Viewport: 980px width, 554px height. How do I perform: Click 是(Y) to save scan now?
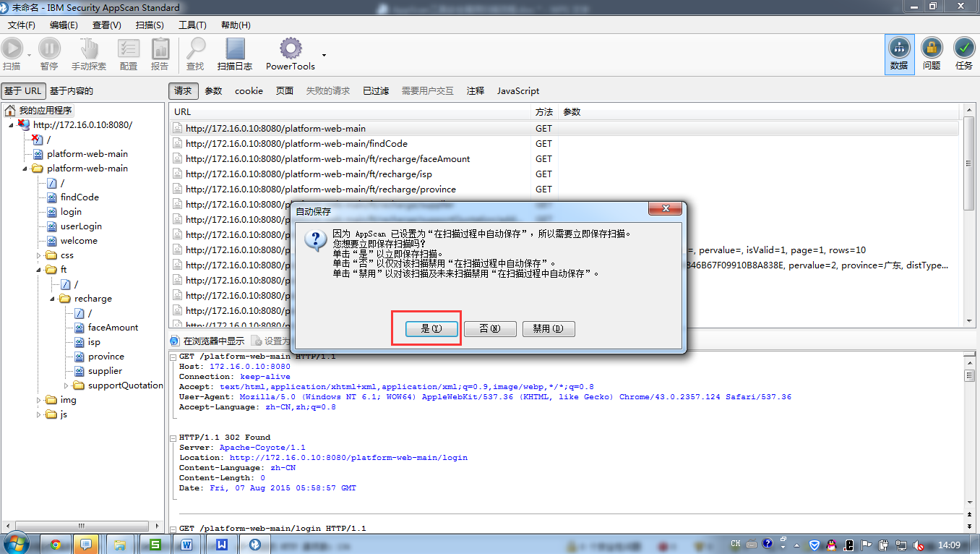[x=431, y=329]
